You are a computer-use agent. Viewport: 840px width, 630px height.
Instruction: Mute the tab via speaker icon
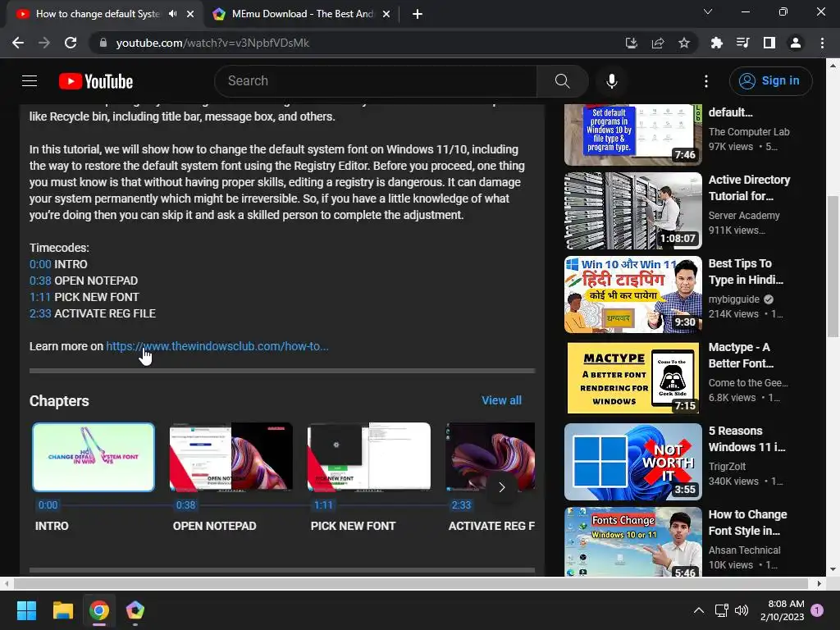(172, 14)
